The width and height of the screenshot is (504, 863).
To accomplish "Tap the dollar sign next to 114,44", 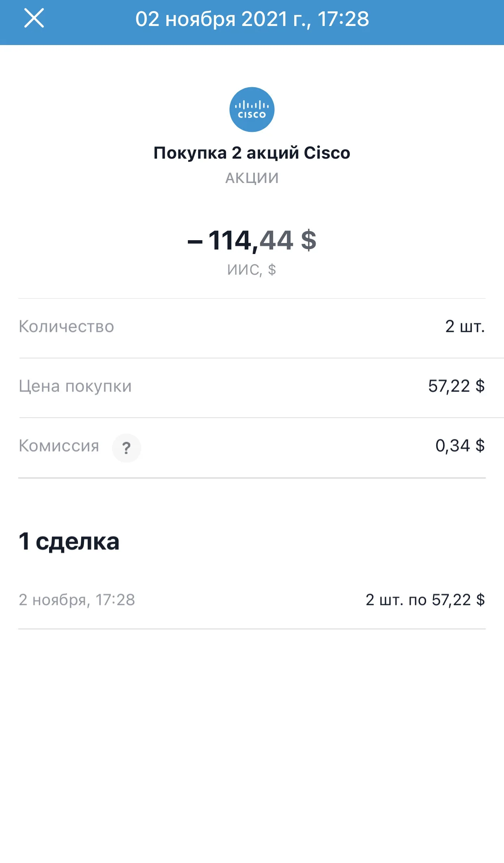I will point(308,240).
